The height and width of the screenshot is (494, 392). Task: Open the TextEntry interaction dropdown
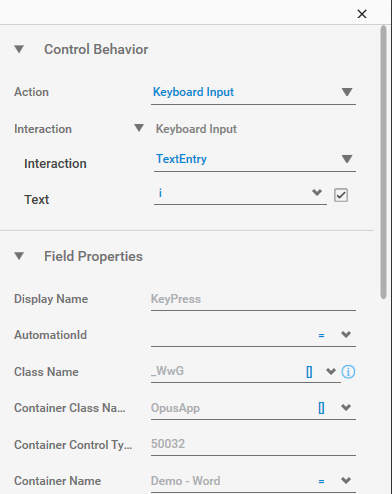[255, 159]
